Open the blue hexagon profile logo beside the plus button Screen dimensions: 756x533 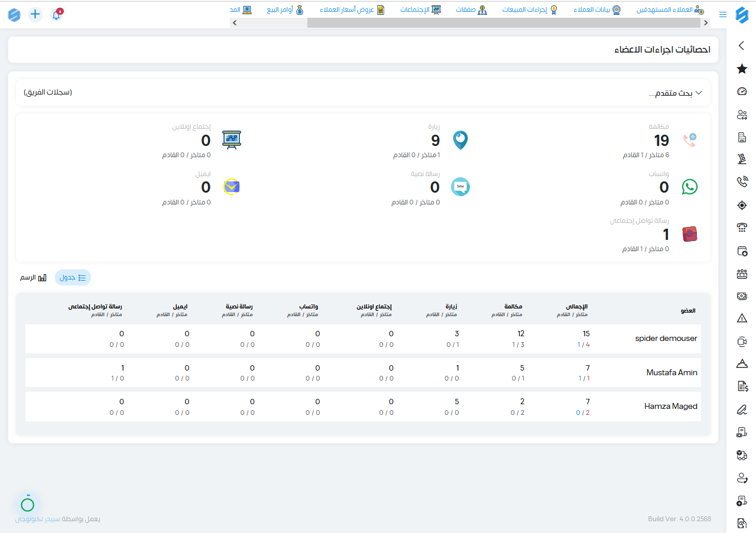(x=14, y=15)
